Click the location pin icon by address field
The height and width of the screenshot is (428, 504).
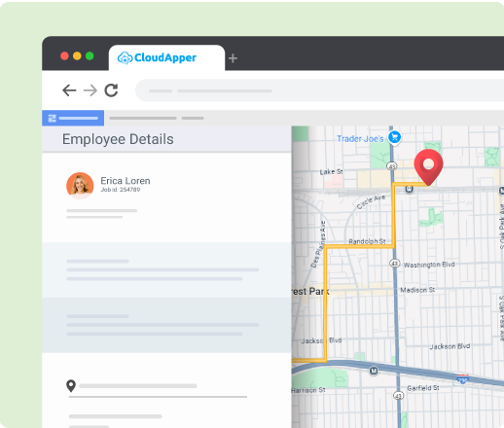71,386
